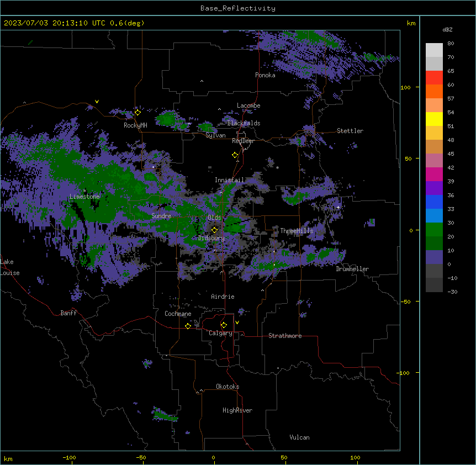Select the Banff label
This screenshot has height=465, width=476.
coord(68,313)
